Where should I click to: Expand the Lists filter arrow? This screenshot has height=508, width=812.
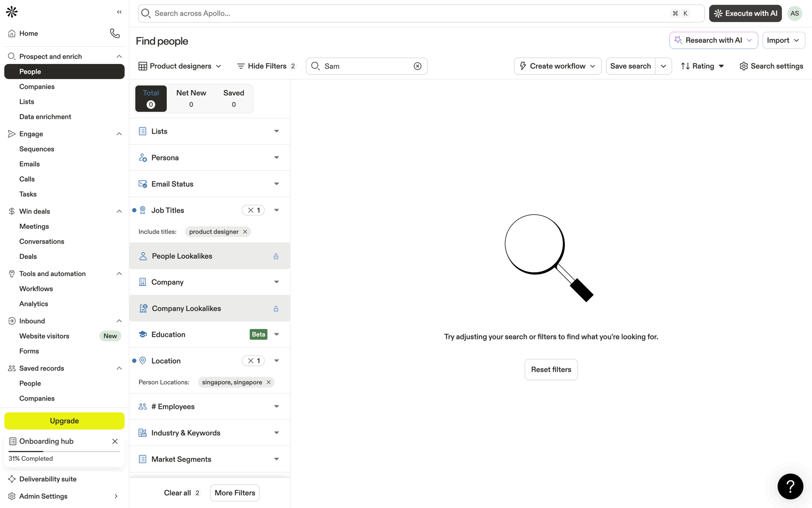point(277,131)
